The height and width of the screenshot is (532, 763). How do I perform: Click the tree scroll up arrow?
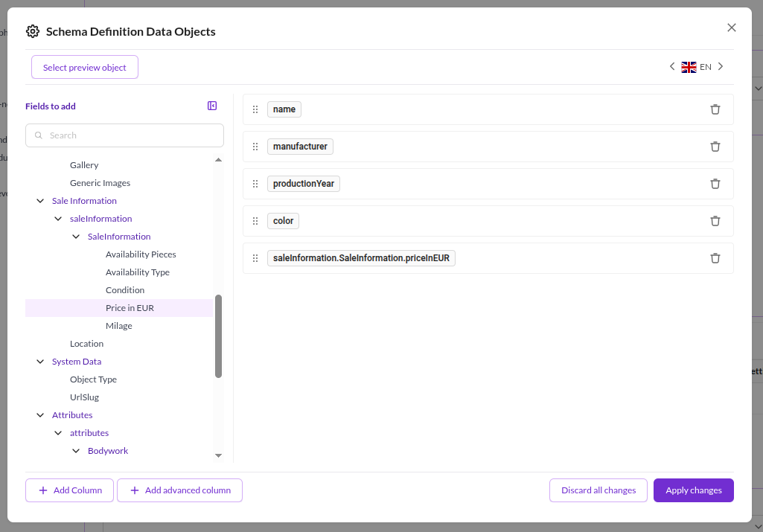coord(219,160)
